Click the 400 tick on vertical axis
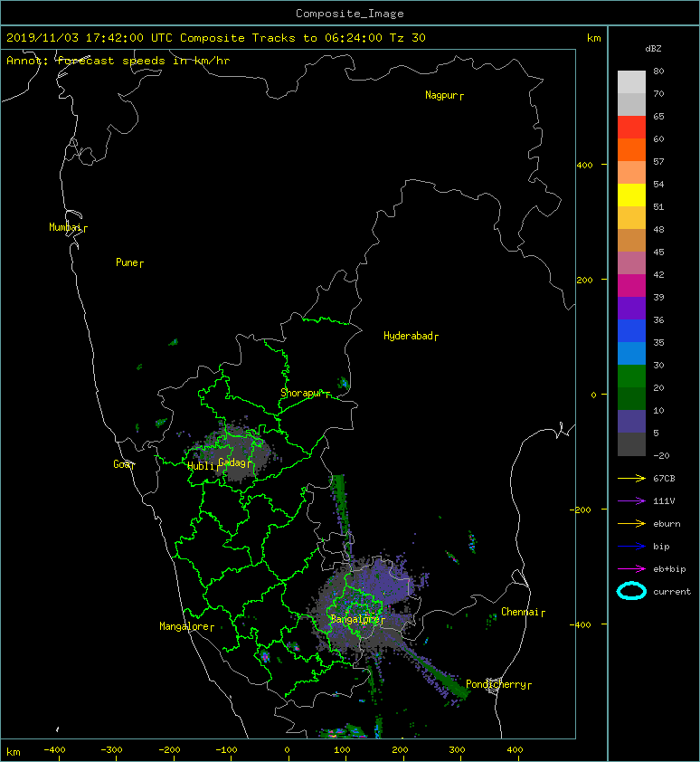700x762 pixels. (585, 166)
